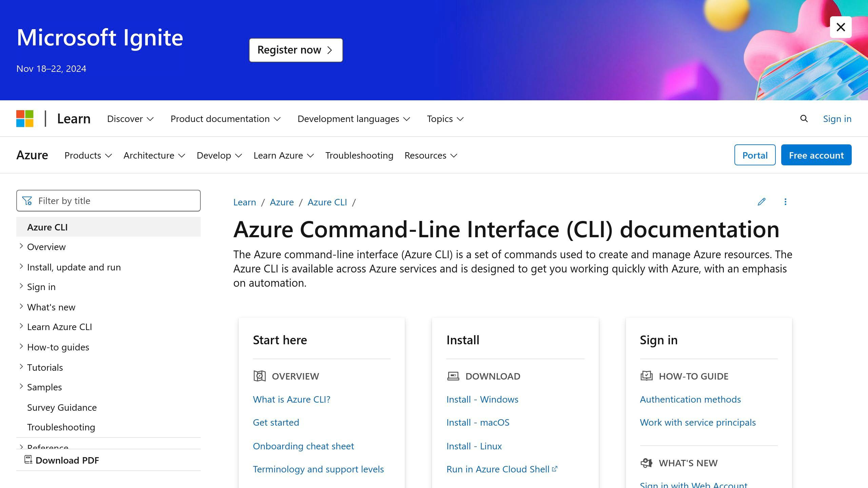Focus the Filter by title field
Viewport: 868px width, 488px height.
[x=108, y=201]
